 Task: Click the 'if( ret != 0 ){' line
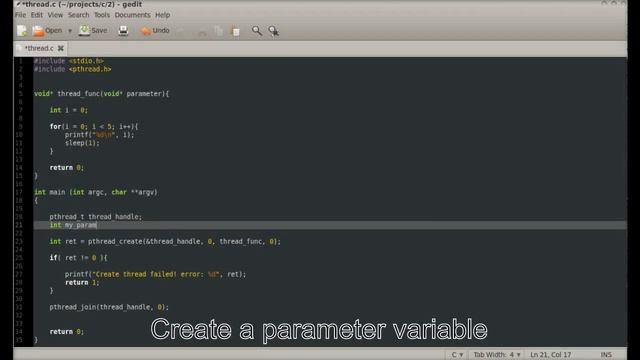(78, 258)
